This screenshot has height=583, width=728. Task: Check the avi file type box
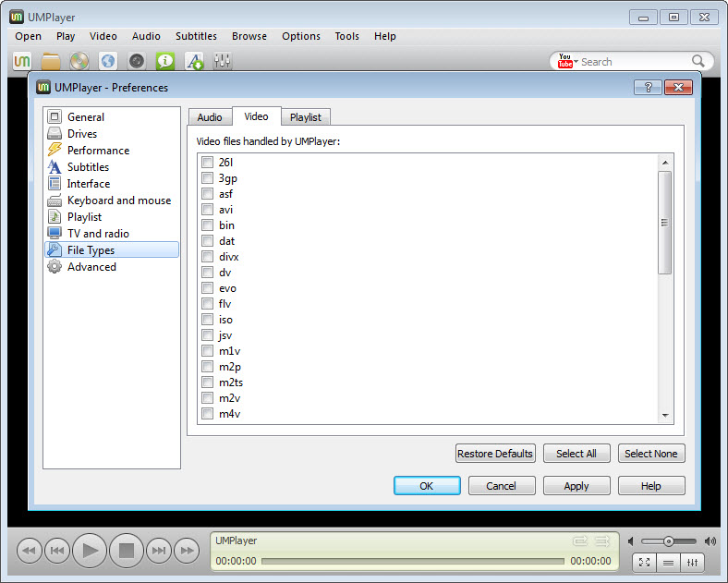(208, 210)
